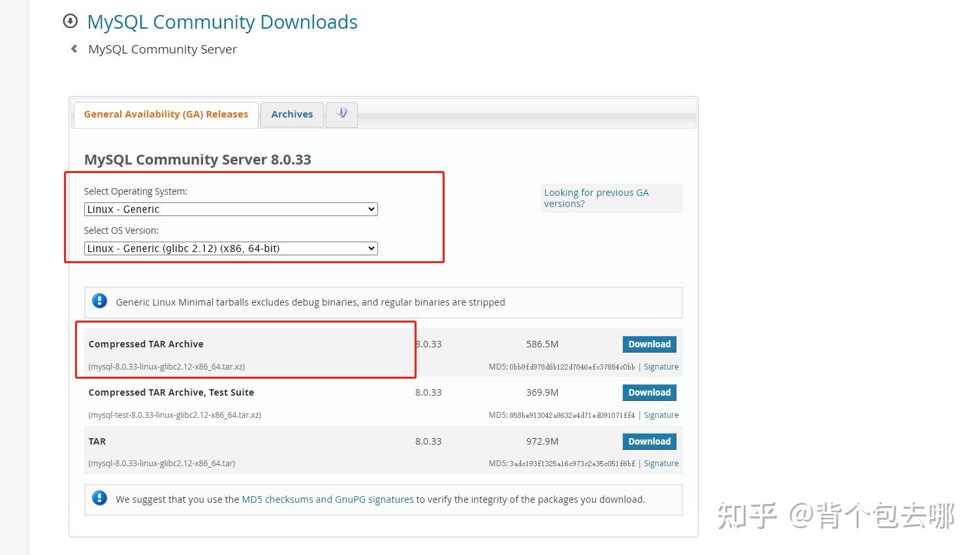980x555 pixels.
Task: Open MD5 checksums and GnuPG signatures link
Action: 328,499
